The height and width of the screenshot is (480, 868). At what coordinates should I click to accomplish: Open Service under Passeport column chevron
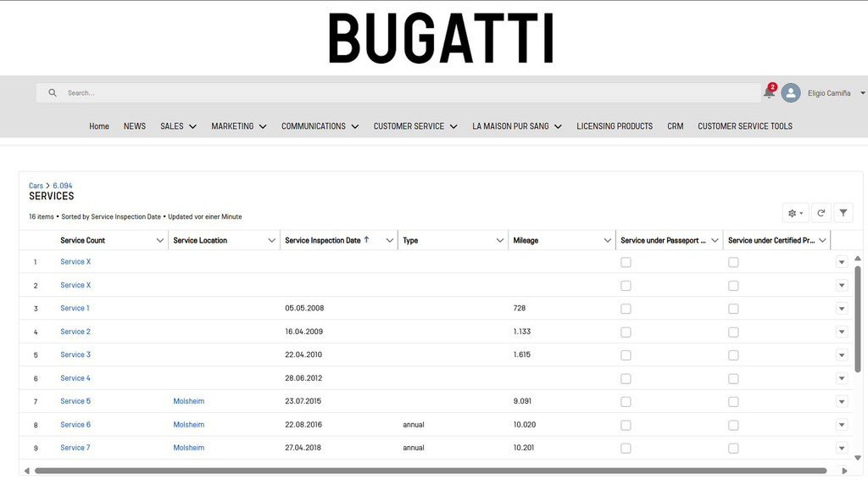click(x=715, y=240)
